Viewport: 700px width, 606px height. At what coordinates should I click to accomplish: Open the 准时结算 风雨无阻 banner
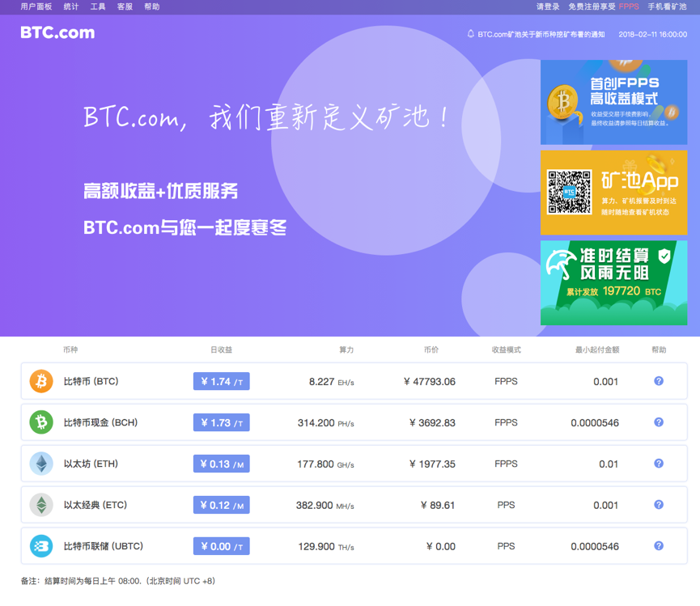tap(614, 283)
